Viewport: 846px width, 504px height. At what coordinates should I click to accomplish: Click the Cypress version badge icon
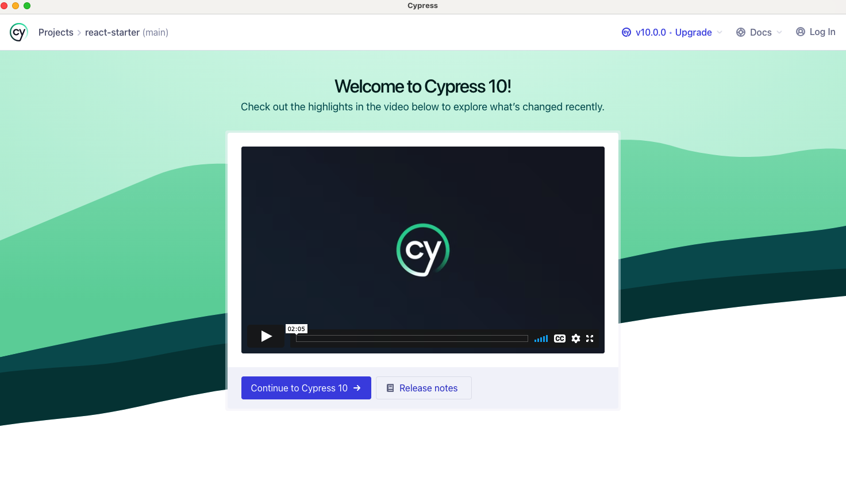[x=626, y=32]
